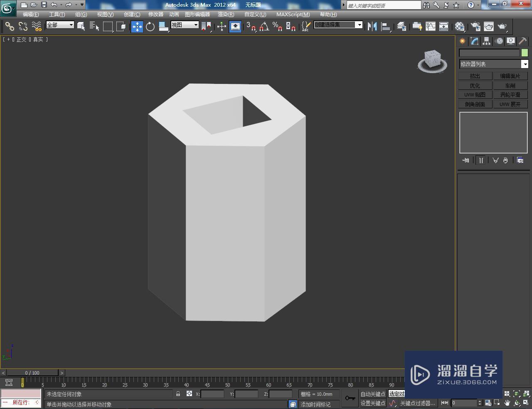Screen dimensions: 532x409
Task: Activate the Select and Rotate tool
Action: (x=150, y=26)
